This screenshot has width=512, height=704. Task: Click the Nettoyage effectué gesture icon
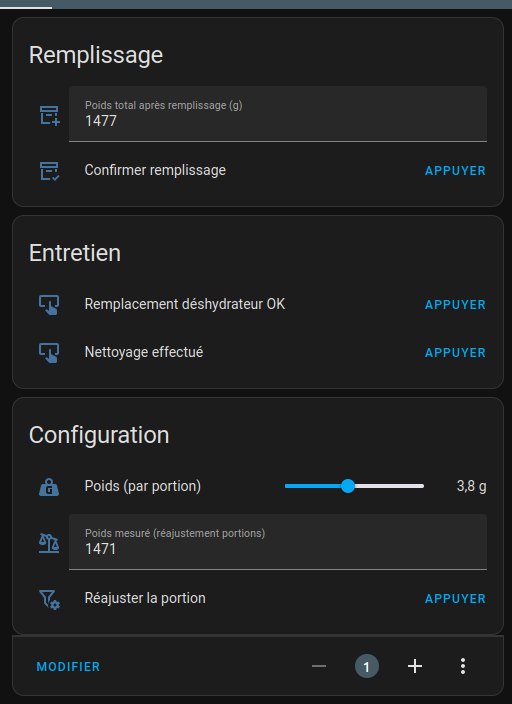(x=49, y=352)
